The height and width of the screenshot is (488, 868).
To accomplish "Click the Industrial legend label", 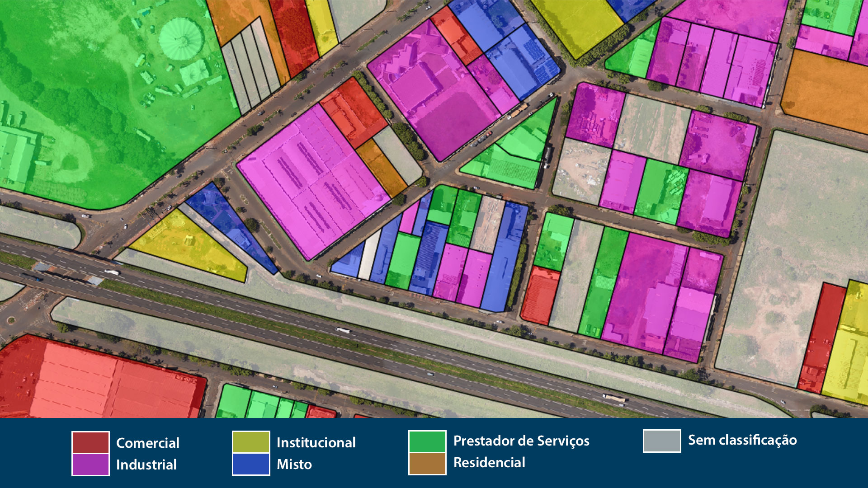I will (146, 465).
